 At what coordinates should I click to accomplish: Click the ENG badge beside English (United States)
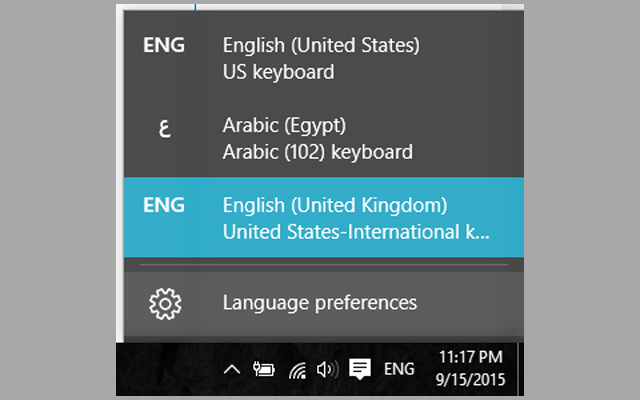coord(164,46)
